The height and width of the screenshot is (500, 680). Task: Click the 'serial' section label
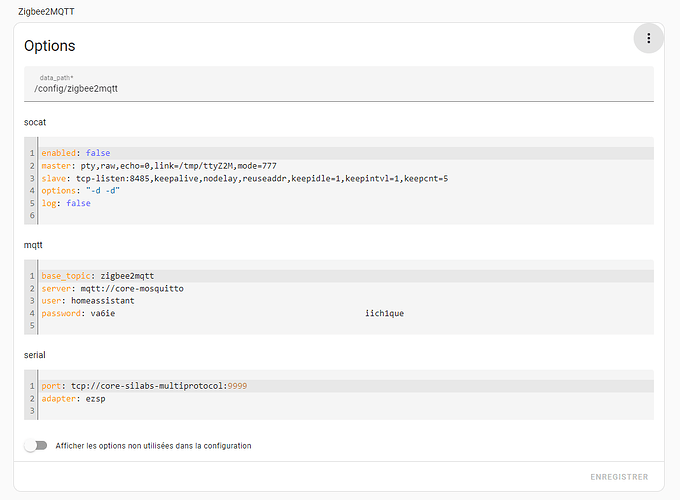35,355
